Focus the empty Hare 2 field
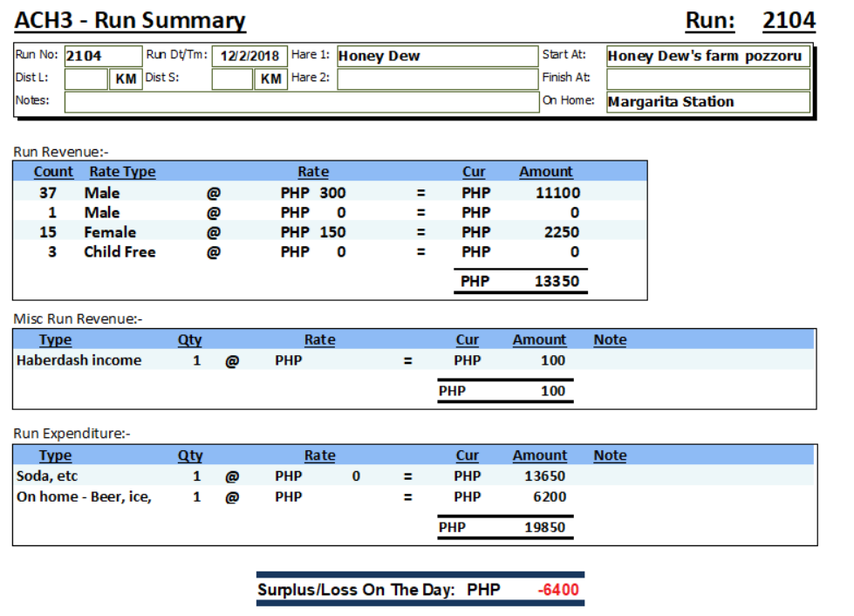 pyautogui.click(x=437, y=79)
